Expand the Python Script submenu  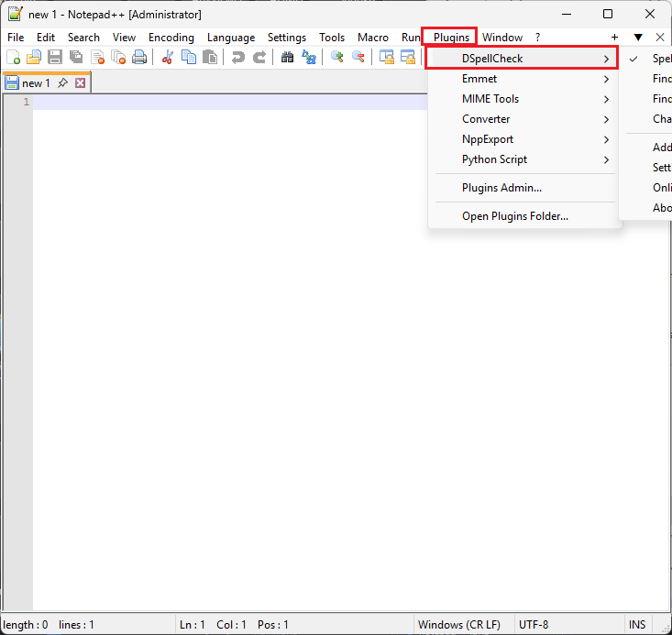point(522,159)
